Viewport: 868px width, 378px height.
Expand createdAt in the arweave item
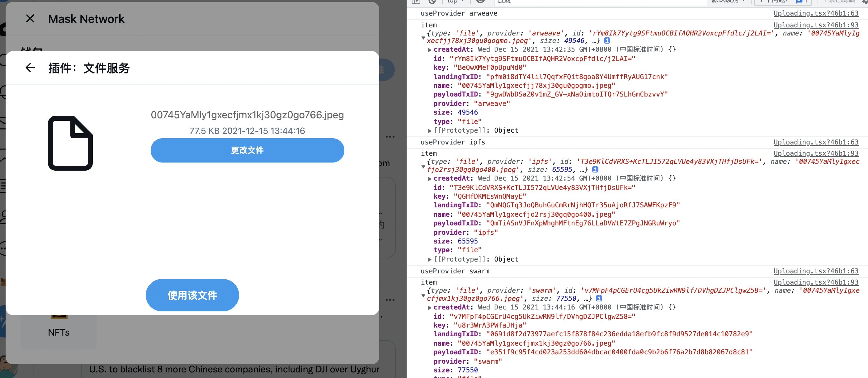click(x=430, y=50)
